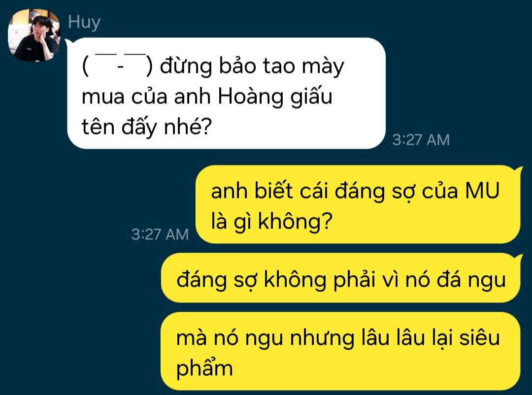Click the word MU in the yellow bubble
Image resolution: width=532 pixels, height=395 pixels.
pos(482,191)
